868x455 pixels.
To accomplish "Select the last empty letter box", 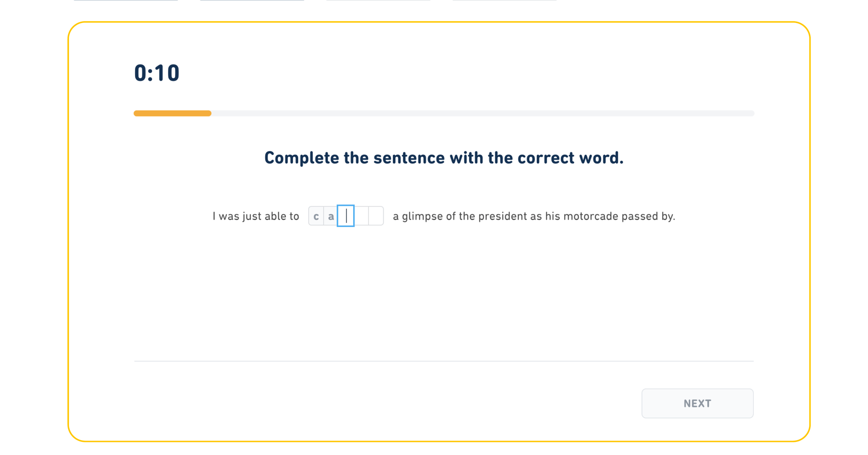I will click(376, 216).
